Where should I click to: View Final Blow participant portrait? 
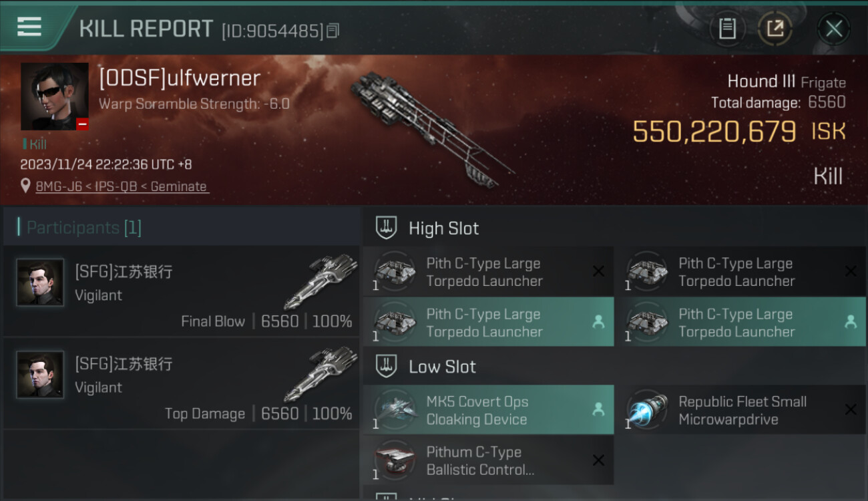point(40,283)
